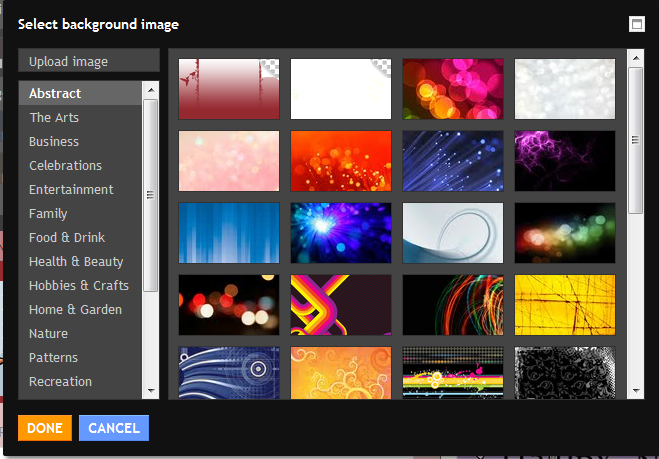Open the Entertainment category
This screenshot has width=659, height=459.
[80, 189]
